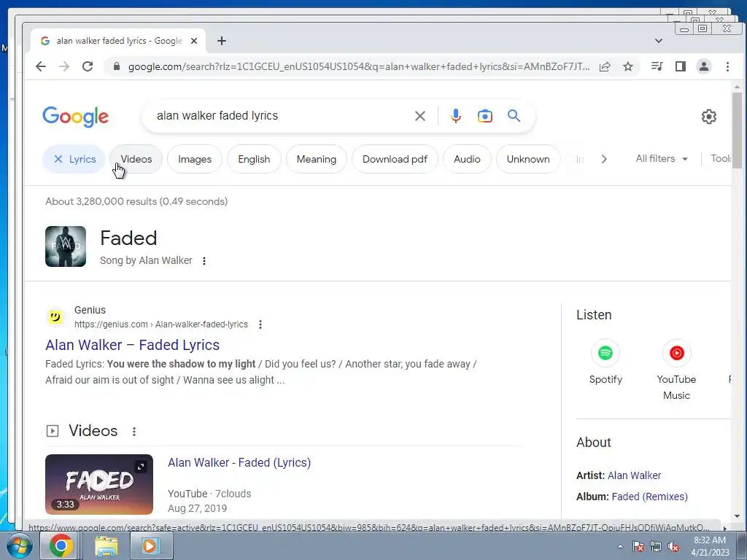Expand the tab search dropdown arrow
This screenshot has height=560, width=747.
(659, 41)
